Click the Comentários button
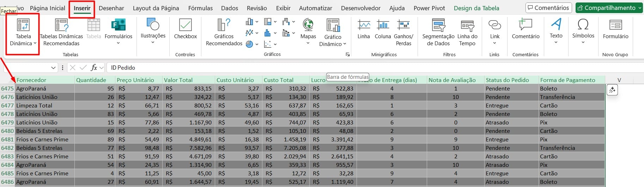The width and height of the screenshot is (644, 187). 548,8
